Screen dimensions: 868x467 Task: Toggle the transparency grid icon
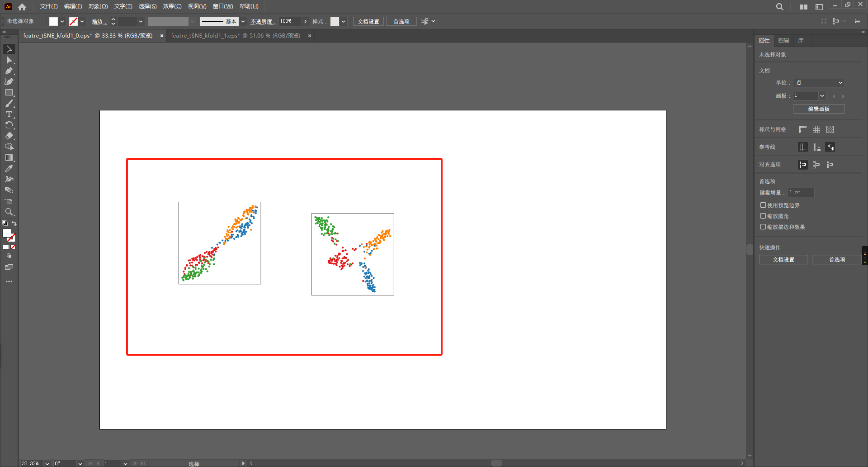[x=830, y=129]
